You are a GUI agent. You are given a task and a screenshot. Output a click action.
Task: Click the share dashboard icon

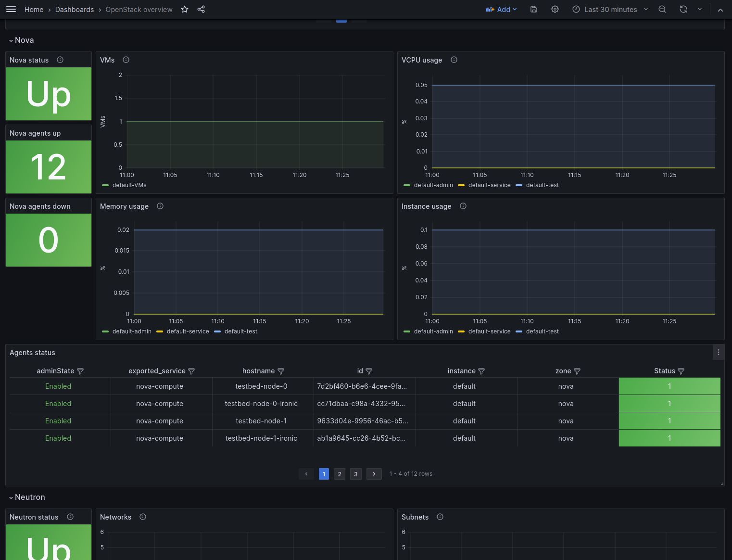[x=201, y=9]
